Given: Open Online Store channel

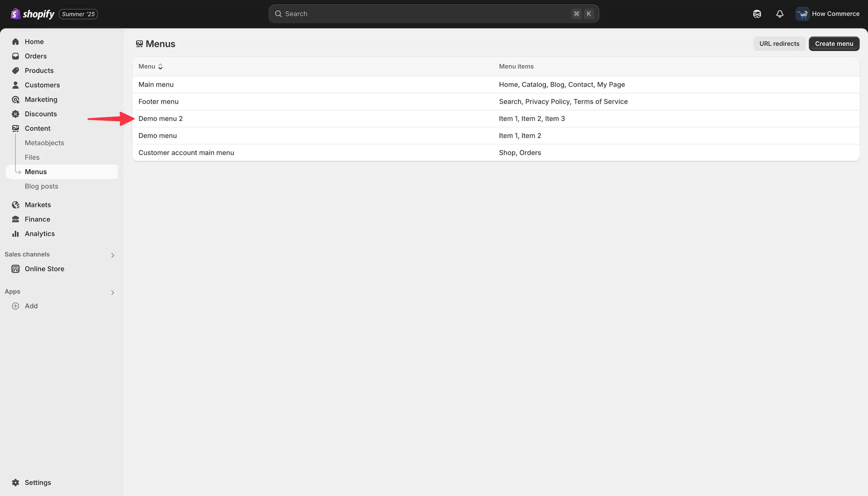Looking at the screenshot, I should point(62,269).
